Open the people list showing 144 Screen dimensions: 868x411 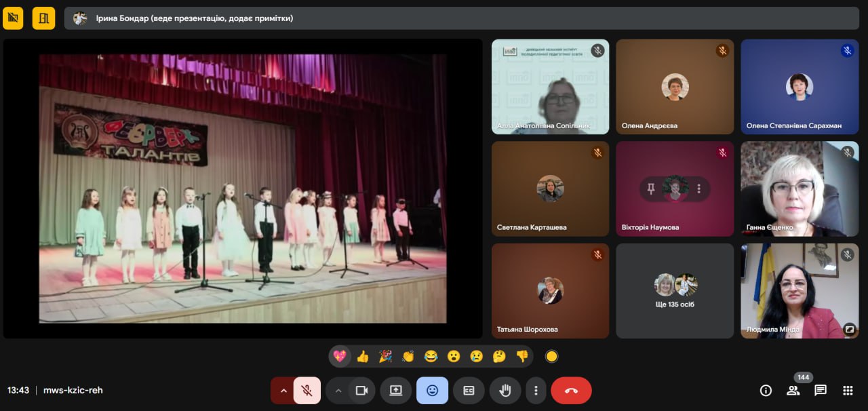coord(793,391)
